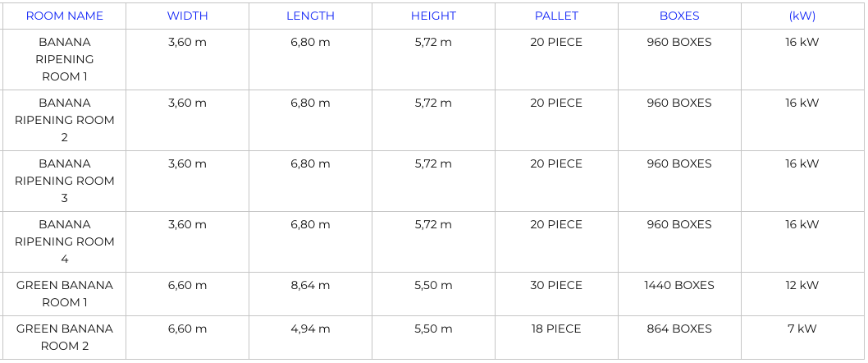Click the Banana Ripening Room 4 cell

(x=65, y=241)
